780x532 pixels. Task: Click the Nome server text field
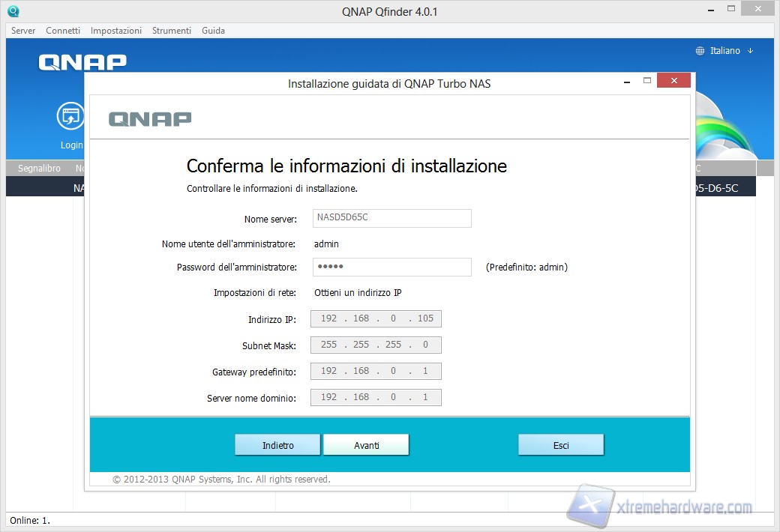[391, 219]
